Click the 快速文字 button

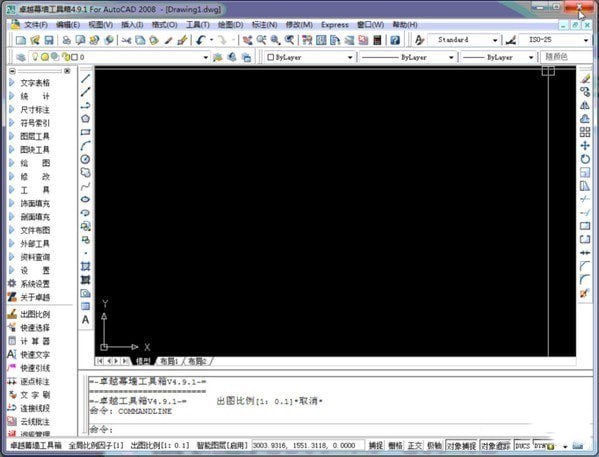(29, 355)
